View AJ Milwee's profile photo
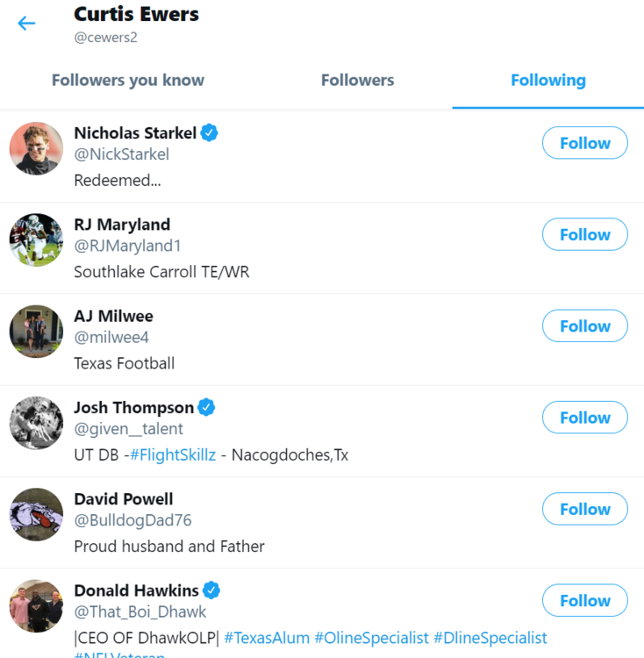 pos(36,332)
